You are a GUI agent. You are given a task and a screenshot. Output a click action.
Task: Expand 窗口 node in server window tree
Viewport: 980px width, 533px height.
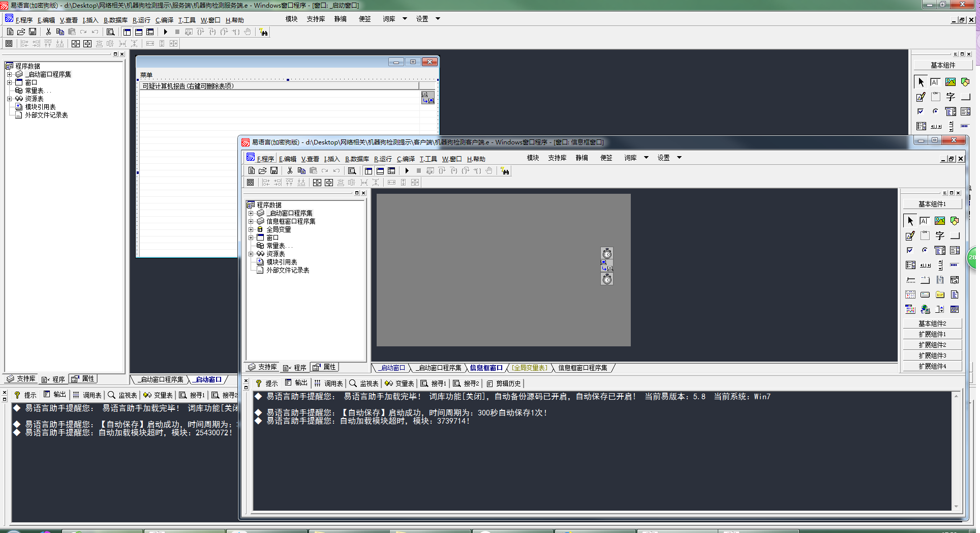coord(9,82)
